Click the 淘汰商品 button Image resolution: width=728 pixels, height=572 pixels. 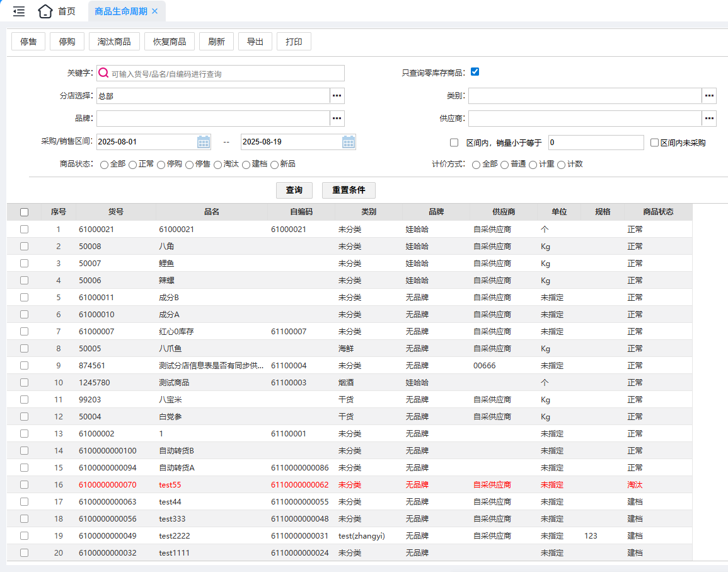[x=113, y=42]
